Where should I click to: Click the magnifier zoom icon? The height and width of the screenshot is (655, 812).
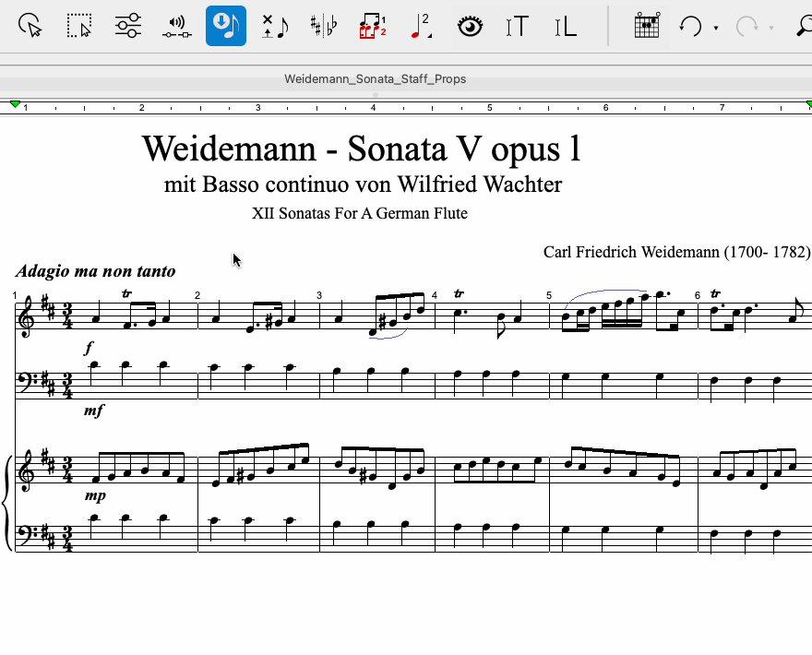click(x=805, y=26)
